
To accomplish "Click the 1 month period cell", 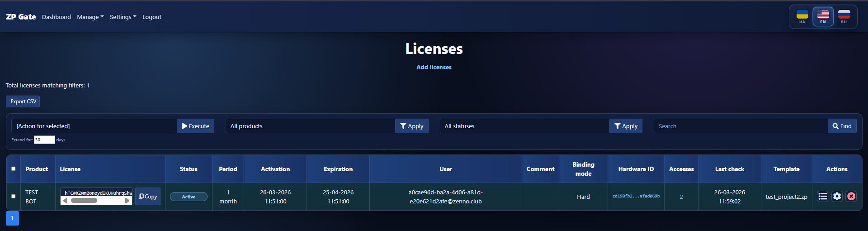I will (228, 197).
